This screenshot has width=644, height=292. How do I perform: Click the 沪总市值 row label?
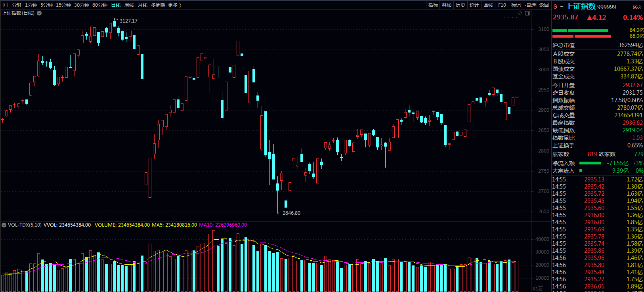[564, 46]
